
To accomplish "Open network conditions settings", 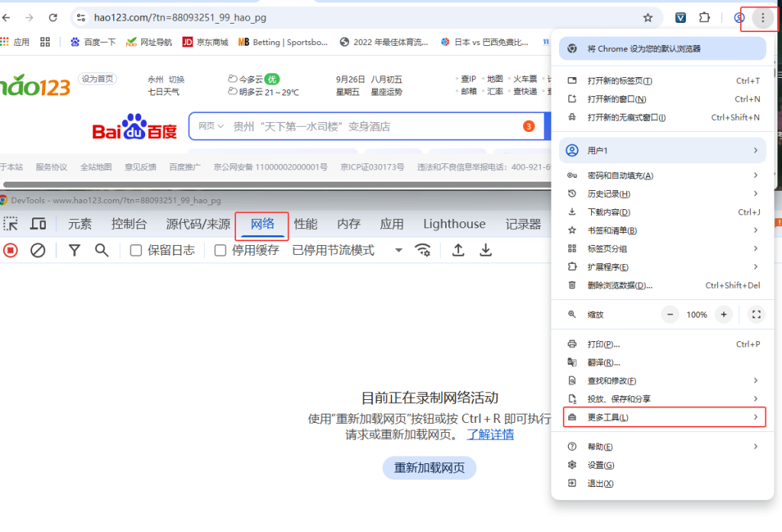I will pyautogui.click(x=422, y=250).
